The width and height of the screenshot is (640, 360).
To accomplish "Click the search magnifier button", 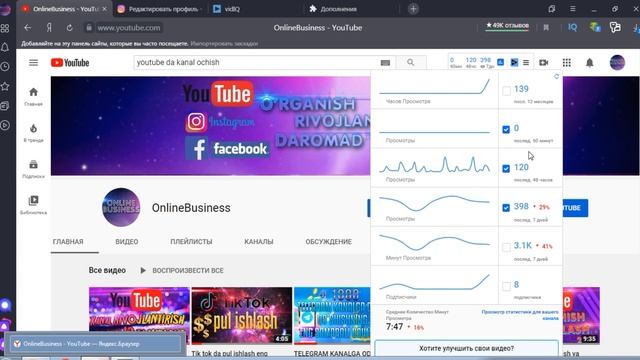I will (x=411, y=62).
